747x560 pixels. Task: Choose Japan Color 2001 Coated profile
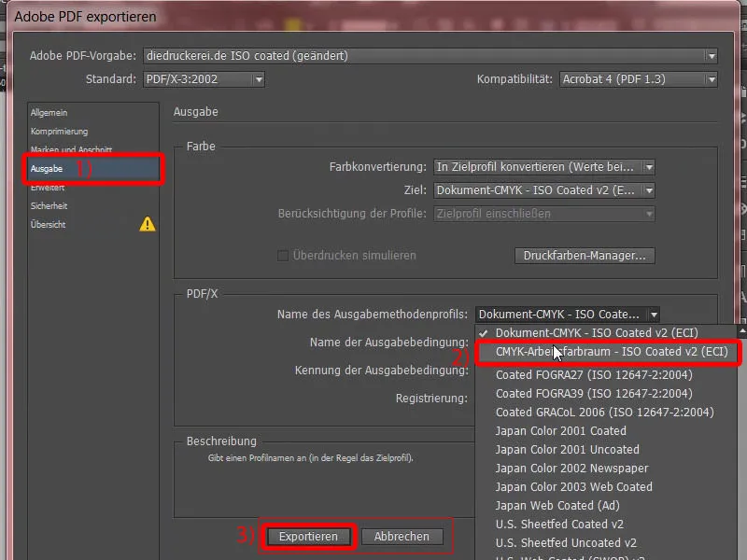click(561, 431)
